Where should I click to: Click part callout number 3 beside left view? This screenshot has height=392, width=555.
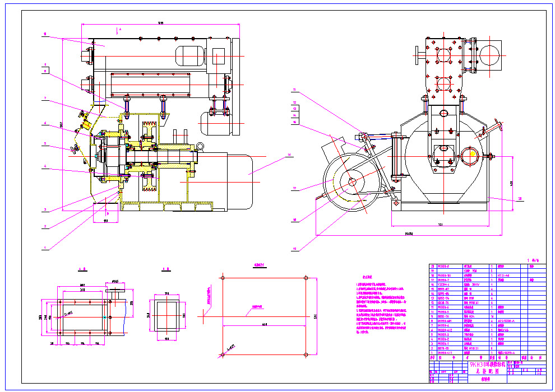pos(45,209)
